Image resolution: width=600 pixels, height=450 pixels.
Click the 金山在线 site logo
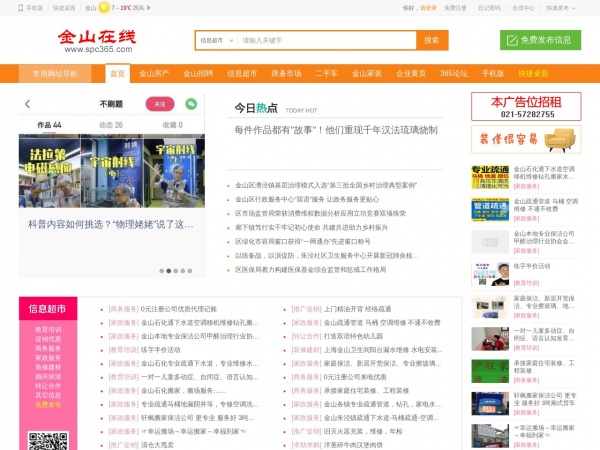(96, 40)
